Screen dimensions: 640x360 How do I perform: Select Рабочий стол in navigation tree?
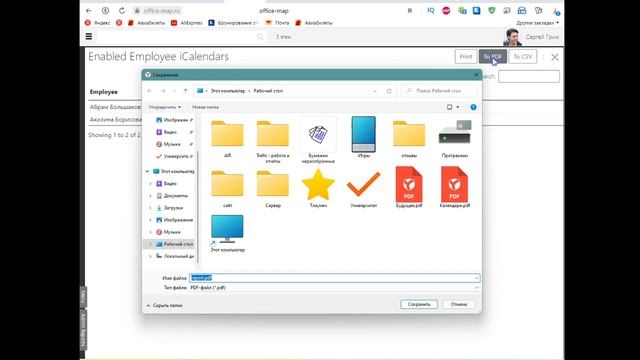point(175,244)
